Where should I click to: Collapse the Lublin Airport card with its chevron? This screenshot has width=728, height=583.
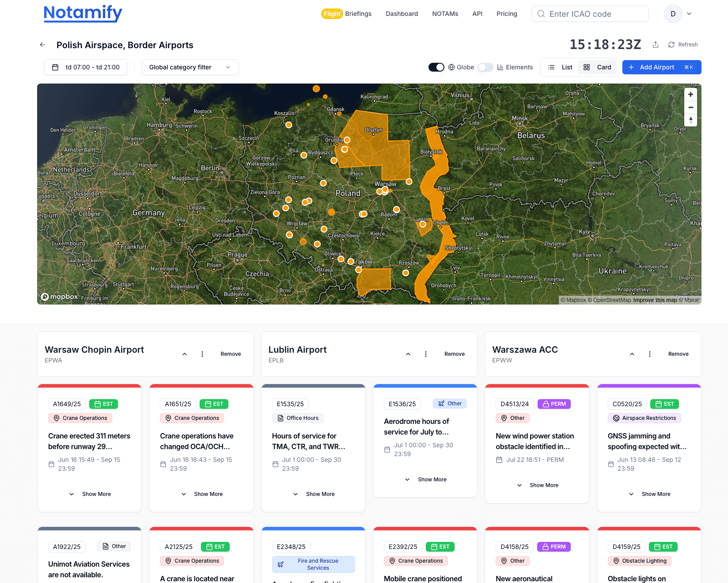point(408,354)
